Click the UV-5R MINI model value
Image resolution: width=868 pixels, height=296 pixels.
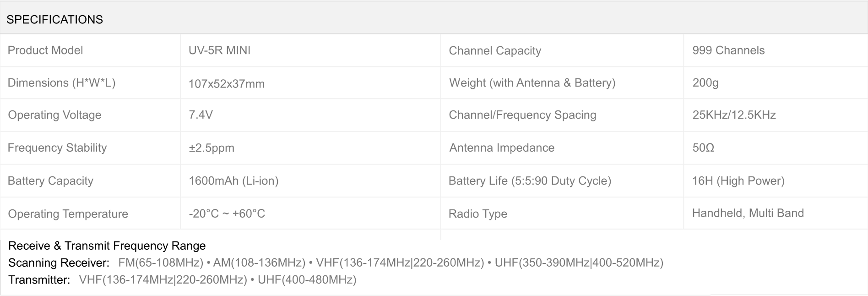click(x=219, y=50)
